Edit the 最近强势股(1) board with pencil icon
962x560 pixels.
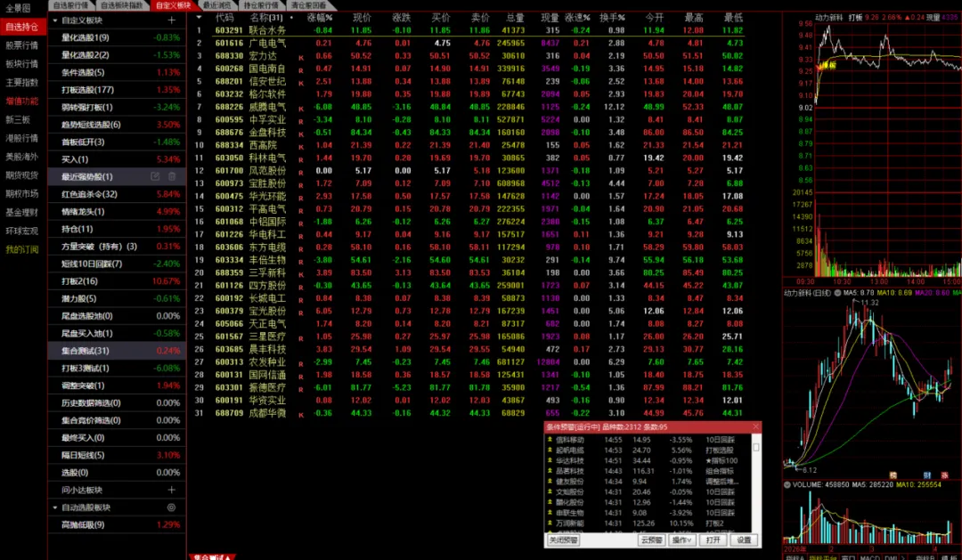pos(155,176)
